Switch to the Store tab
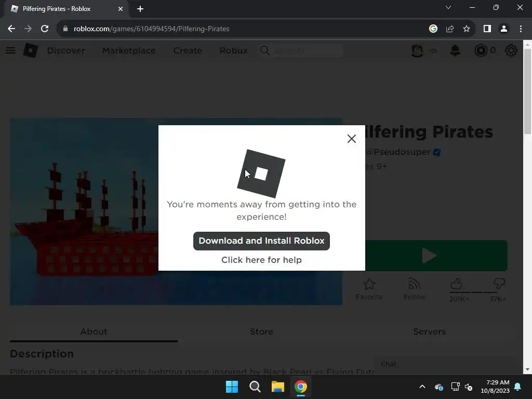The image size is (532, 399). pos(261,331)
